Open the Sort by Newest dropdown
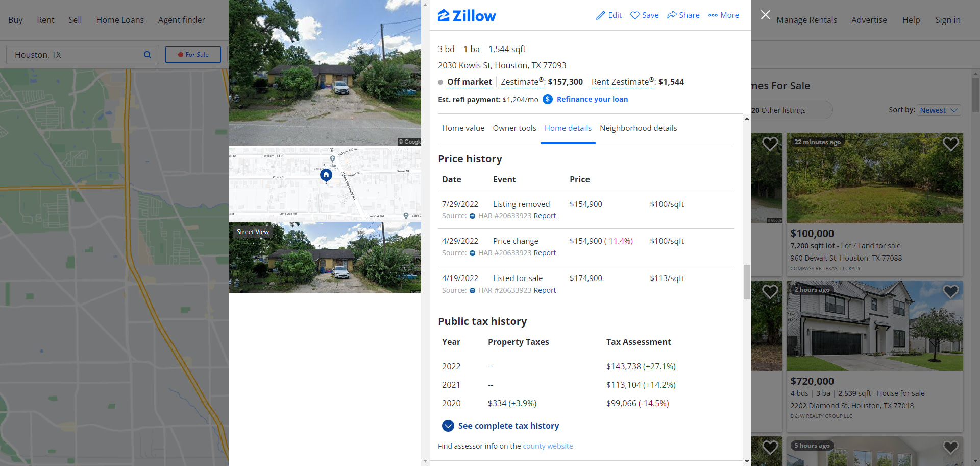This screenshot has width=980, height=466. (939, 110)
